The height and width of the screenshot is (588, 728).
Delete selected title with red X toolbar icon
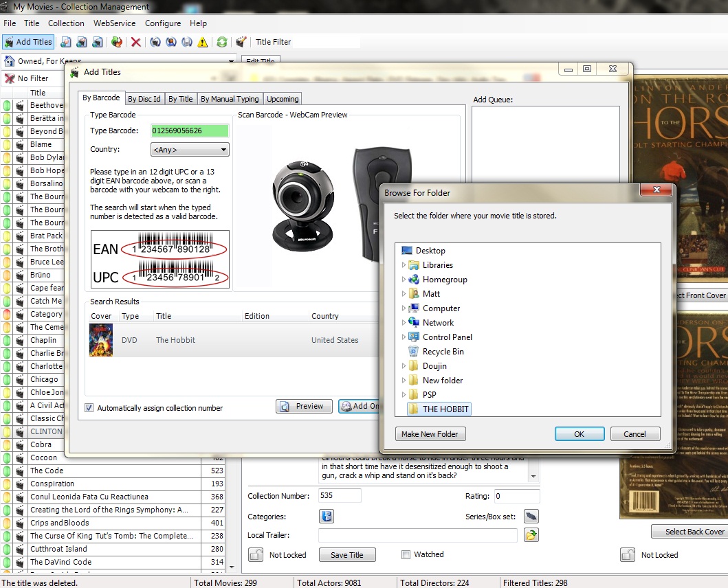click(135, 42)
